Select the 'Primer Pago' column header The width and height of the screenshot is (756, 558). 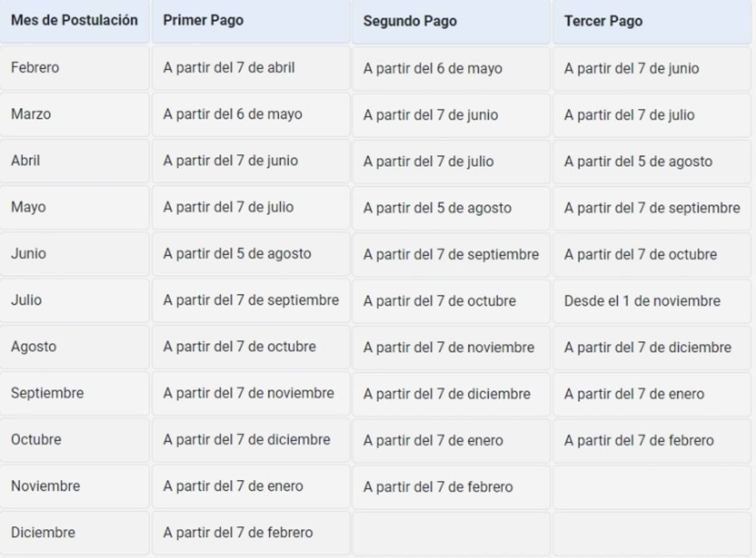pyautogui.click(x=203, y=20)
